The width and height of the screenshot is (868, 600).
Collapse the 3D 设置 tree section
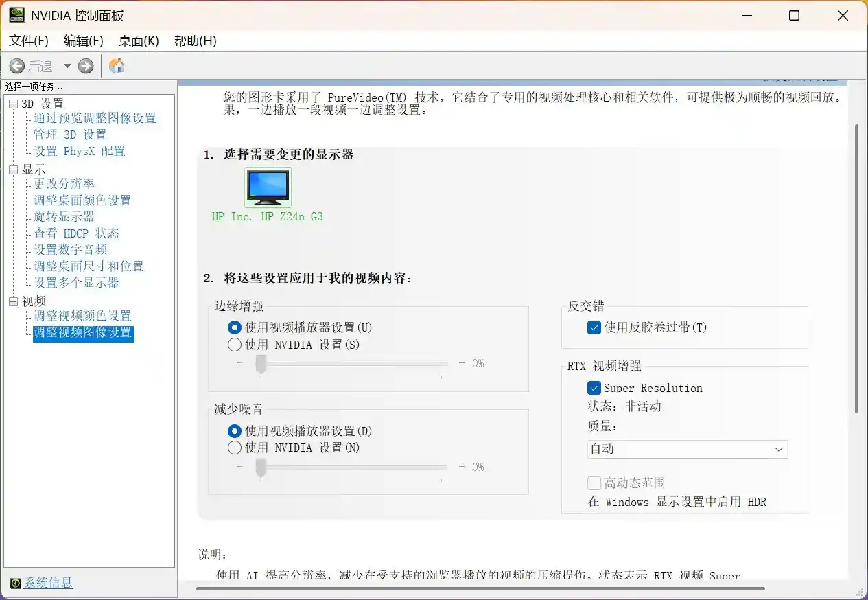(13, 103)
